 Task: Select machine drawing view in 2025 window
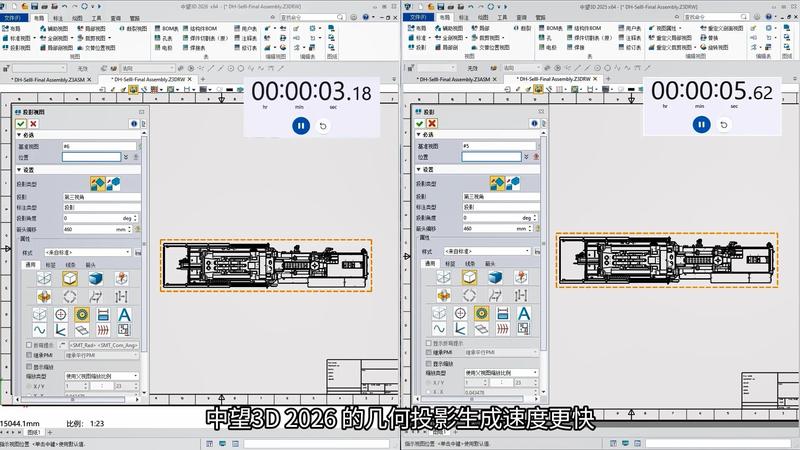click(x=667, y=260)
